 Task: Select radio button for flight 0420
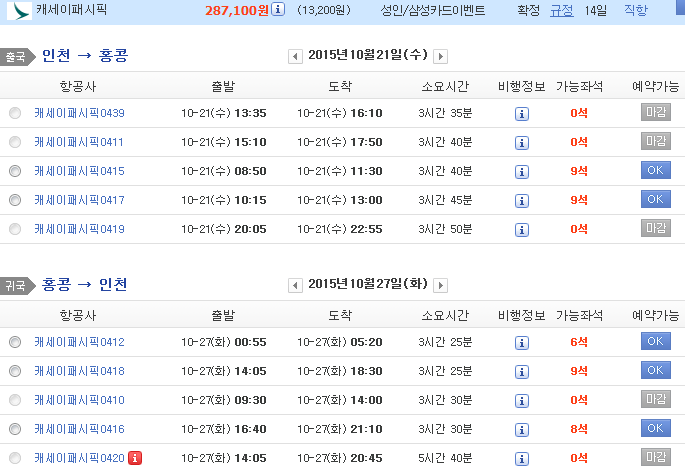click(15, 458)
